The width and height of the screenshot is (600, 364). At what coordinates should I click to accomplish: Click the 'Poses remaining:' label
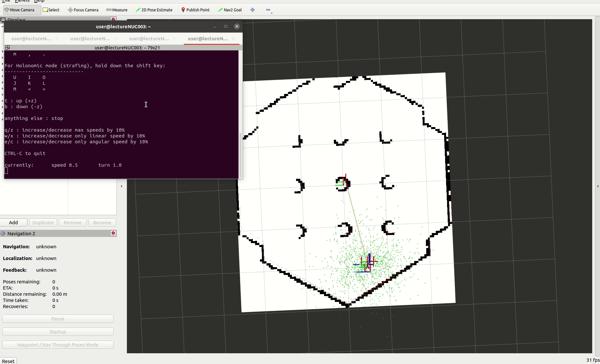pyautogui.click(x=21, y=282)
